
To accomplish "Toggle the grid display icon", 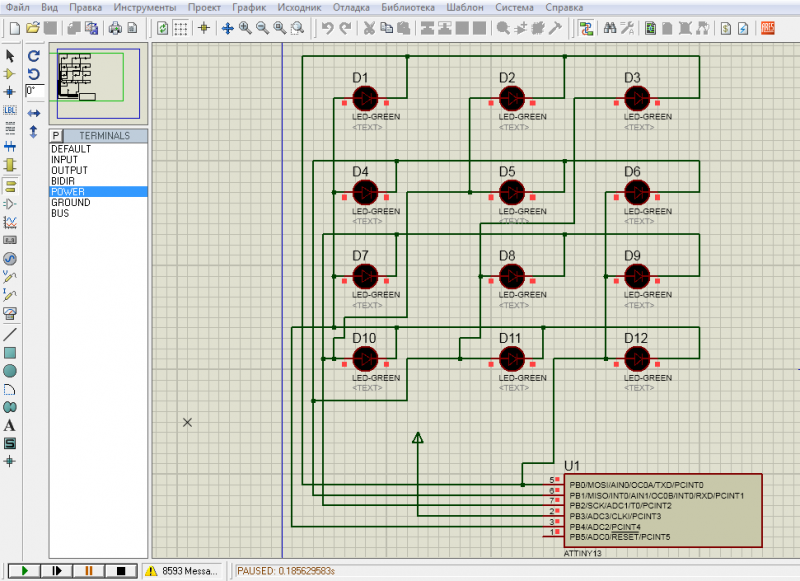I will (181, 28).
